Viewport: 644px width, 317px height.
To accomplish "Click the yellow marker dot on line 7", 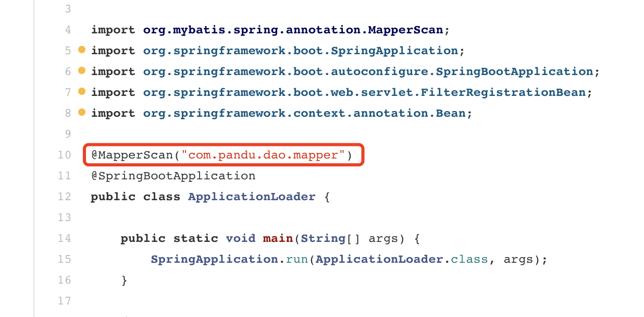I will pos(81,92).
